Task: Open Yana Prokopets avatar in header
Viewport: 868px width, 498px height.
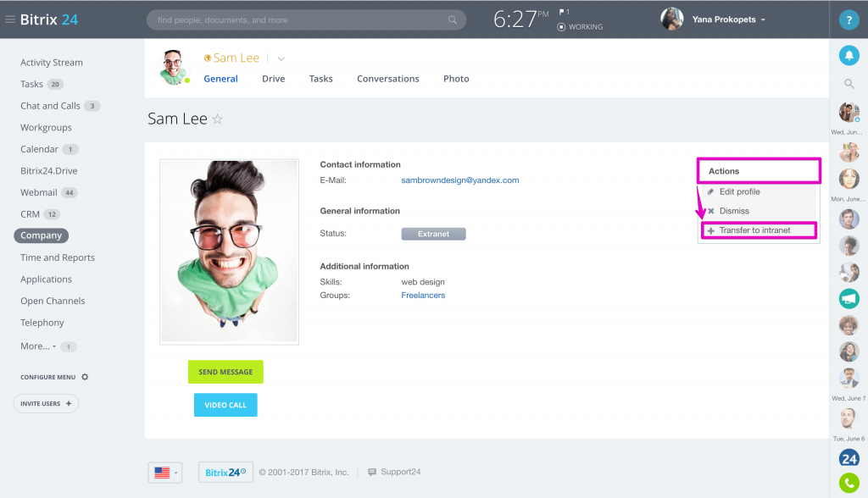Action: 671,19
